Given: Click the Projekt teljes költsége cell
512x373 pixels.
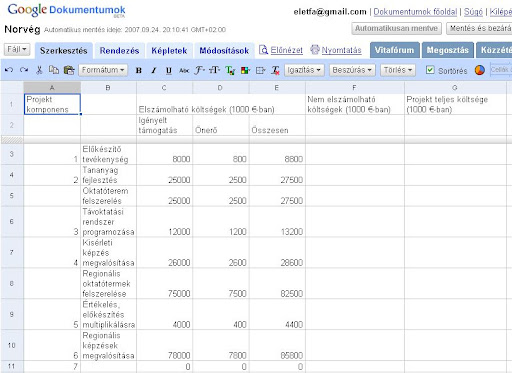Looking at the screenshot, I should (x=455, y=104).
